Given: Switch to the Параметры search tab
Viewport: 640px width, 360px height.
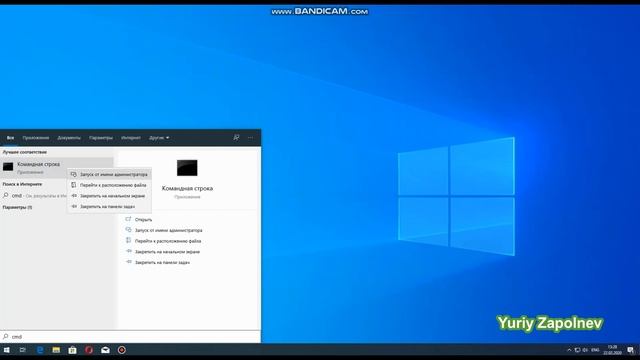Looking at the screenshot, I should (100, 138).
